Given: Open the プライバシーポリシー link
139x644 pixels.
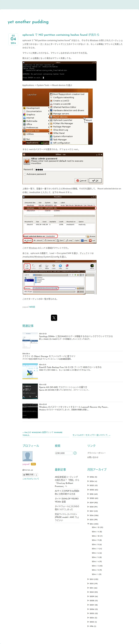Looking at the screenshot, I should [97, 453].
